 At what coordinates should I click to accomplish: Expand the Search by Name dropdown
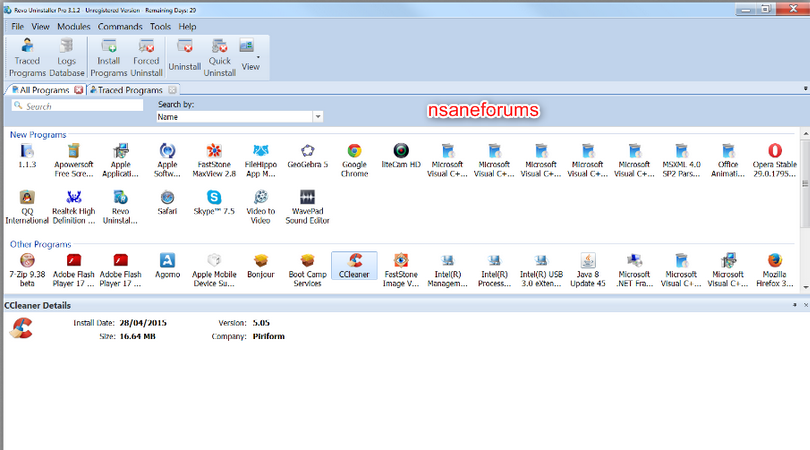pos(318,117)
